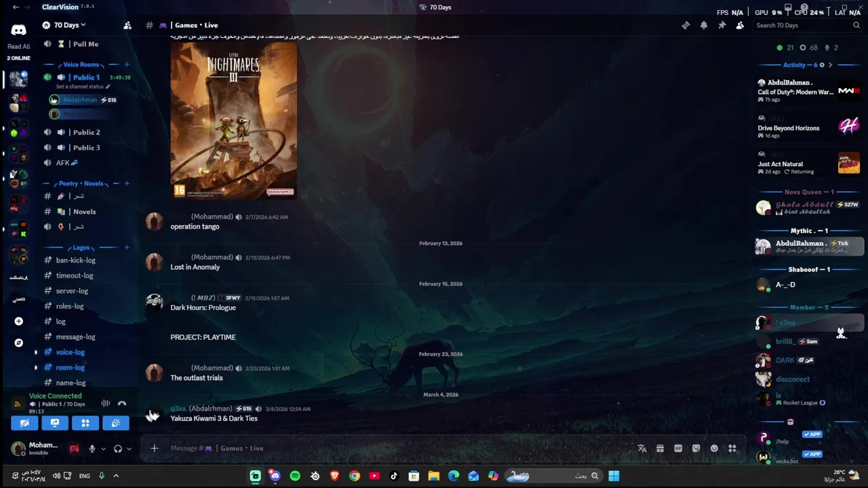
Task: Open the Threads icon in channel header
Action: pos(686,25)
